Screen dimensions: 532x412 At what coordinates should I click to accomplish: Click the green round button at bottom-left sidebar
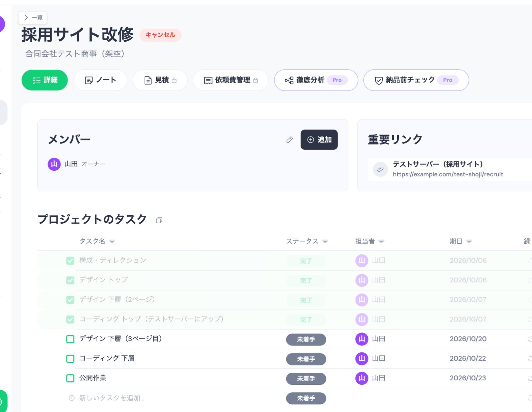coord(3,402)
